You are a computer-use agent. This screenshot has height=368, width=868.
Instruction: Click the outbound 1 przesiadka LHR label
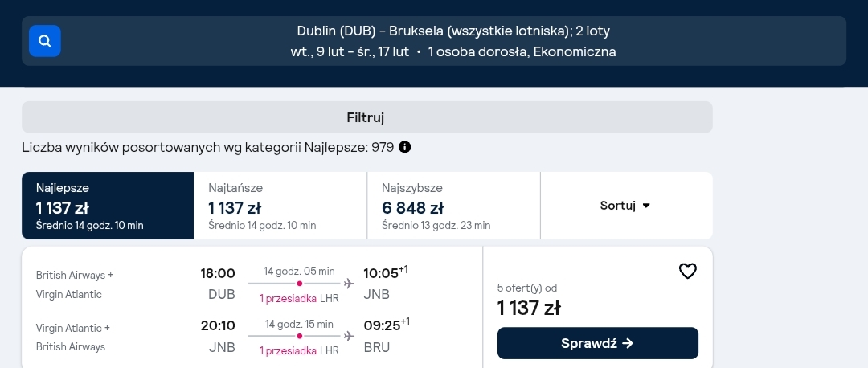click(300, 299)
